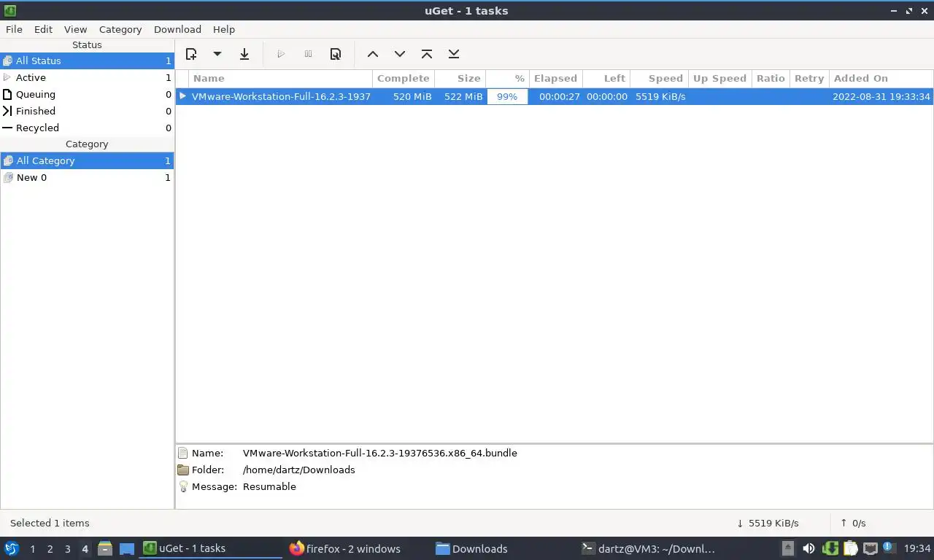Screen dimensions: 934x560
Task: Sort by the Speed column header
Action: tap(659, 78)
